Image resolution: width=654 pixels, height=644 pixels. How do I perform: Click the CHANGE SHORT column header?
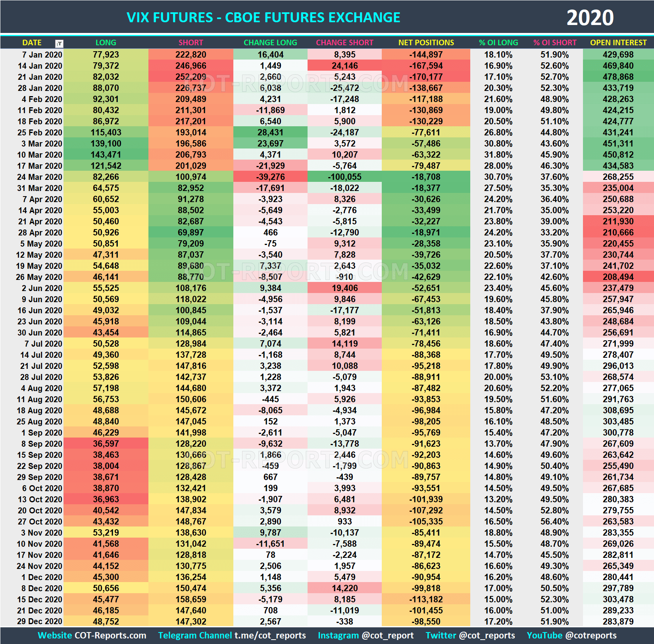pyautogui.click(x=344, y=42)
